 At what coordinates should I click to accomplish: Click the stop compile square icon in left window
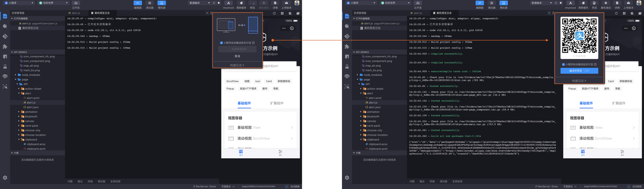point(219,3)
